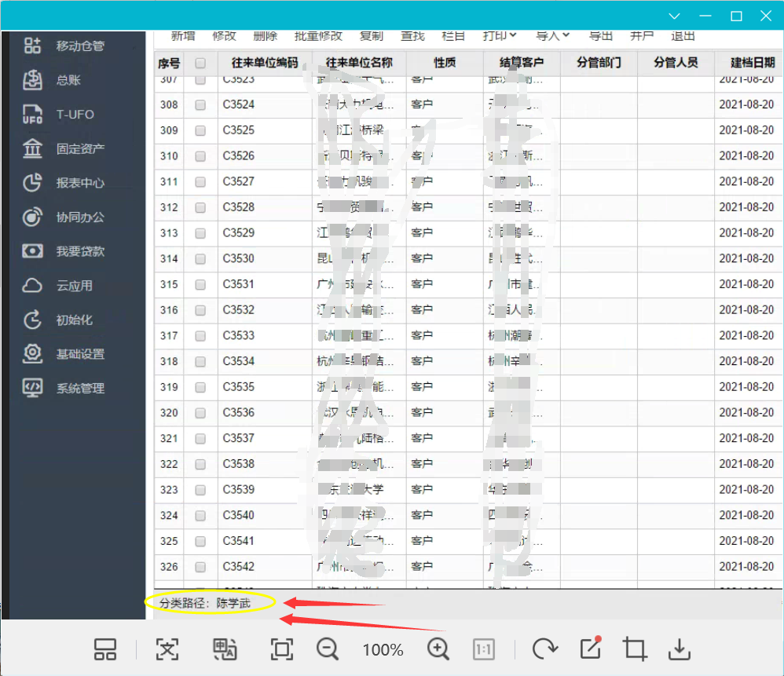Open the 报表中心 pie chart icon

click(32, 183)
